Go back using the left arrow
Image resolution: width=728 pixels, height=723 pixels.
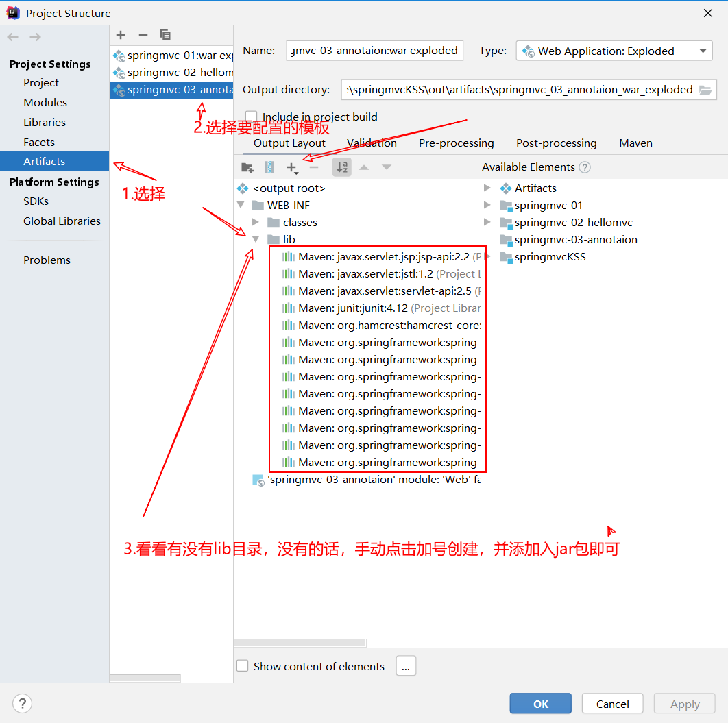(13, 36)
